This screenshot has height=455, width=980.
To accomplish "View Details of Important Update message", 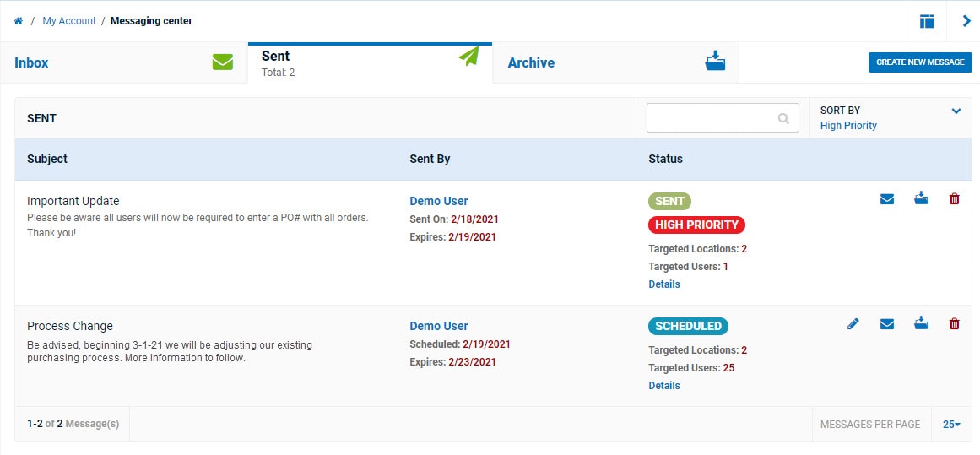I will [664, 284].
